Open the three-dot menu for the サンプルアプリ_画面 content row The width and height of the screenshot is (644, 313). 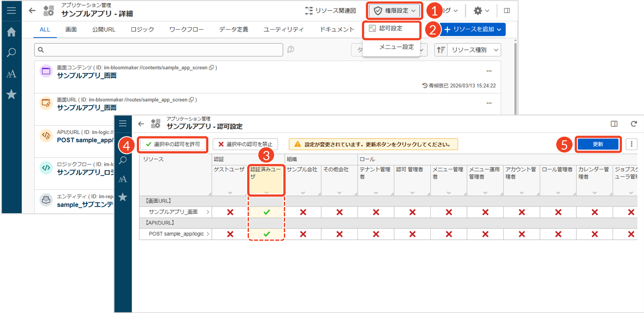pyautogui.click(x=489, y=71)
